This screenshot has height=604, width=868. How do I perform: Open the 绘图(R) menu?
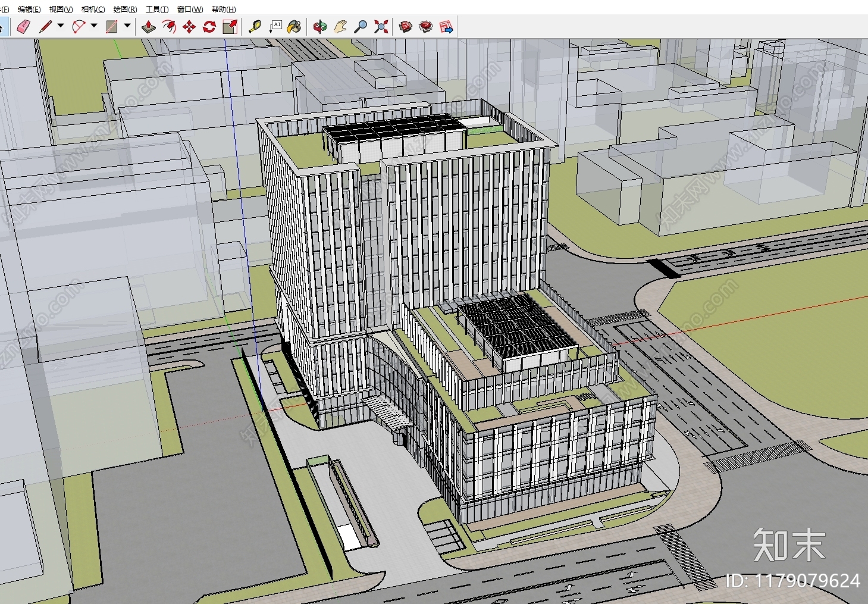pos(125,9)
